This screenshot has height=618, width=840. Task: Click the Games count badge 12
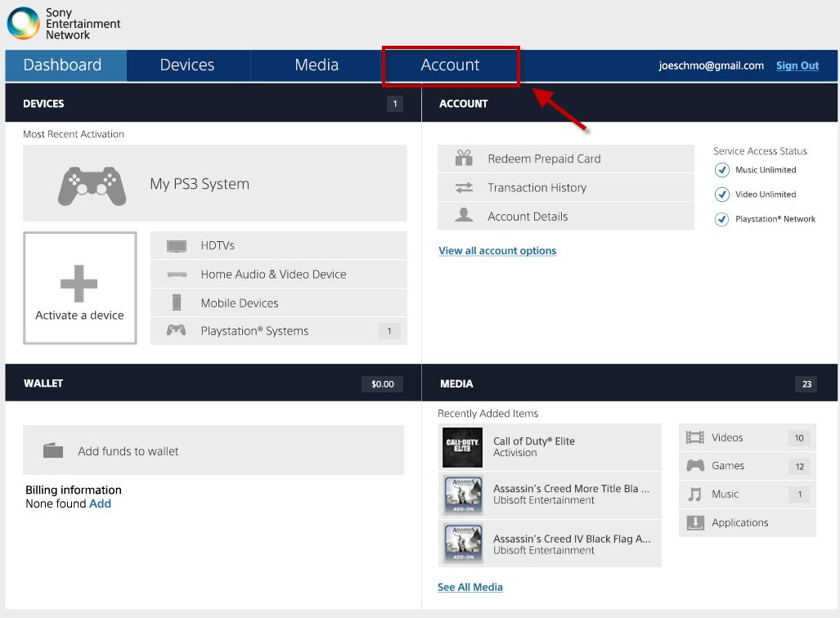(799, 467)
